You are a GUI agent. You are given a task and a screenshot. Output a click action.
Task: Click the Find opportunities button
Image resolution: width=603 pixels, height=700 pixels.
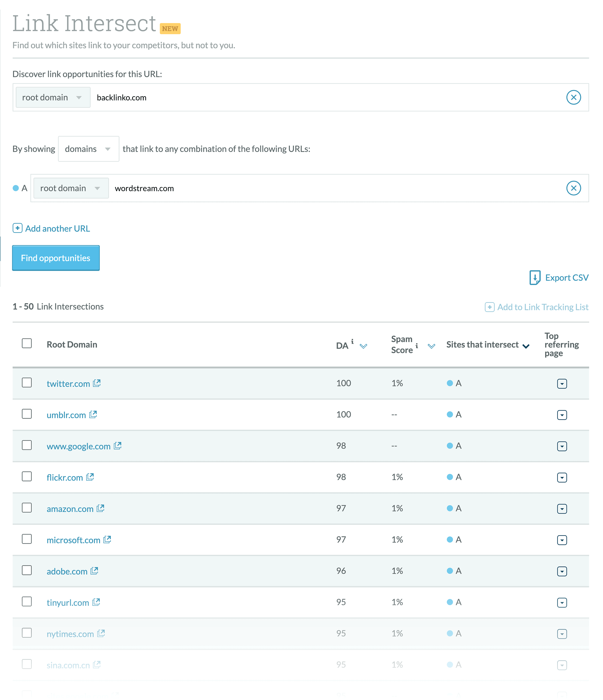click(x=55, y=258)
